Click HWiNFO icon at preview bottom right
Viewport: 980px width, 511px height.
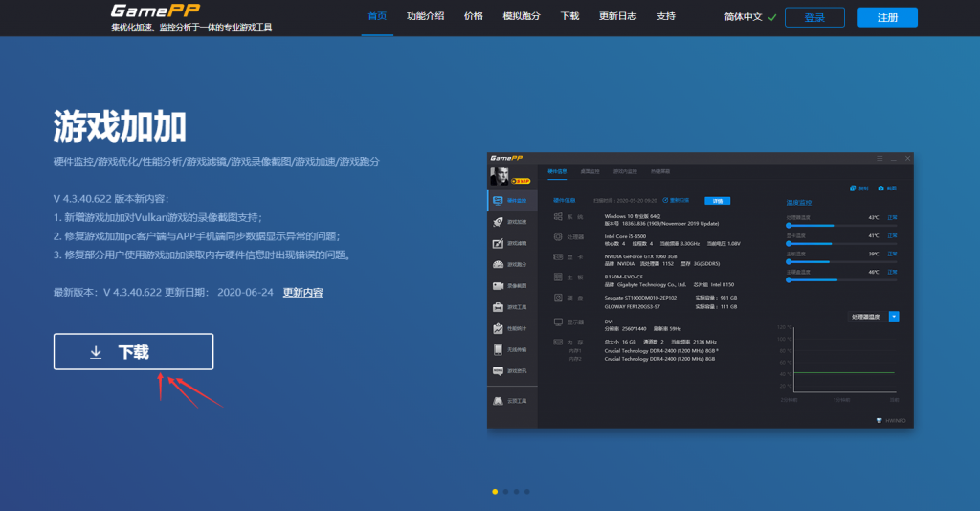tap(880, 420)
